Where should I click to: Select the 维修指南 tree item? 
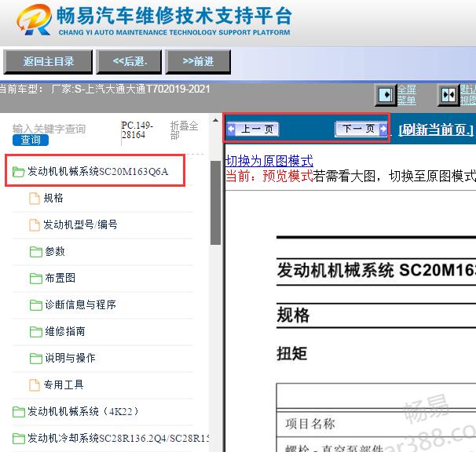coord(65,332)
